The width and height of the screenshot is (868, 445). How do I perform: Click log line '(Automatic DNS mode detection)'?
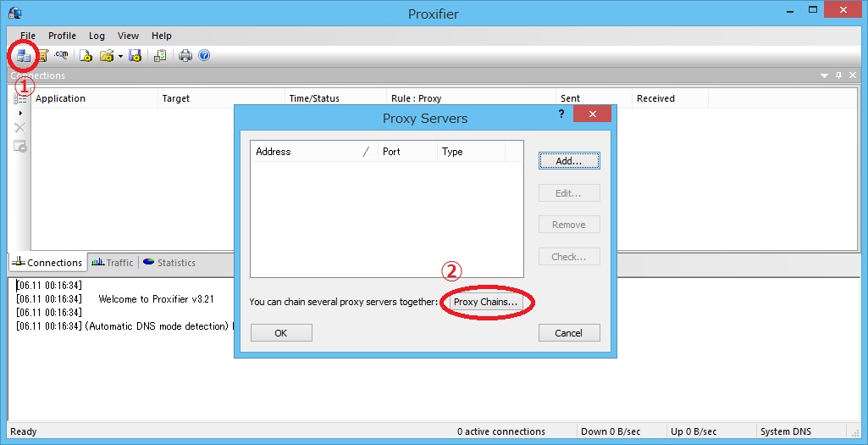pos(157,326)
